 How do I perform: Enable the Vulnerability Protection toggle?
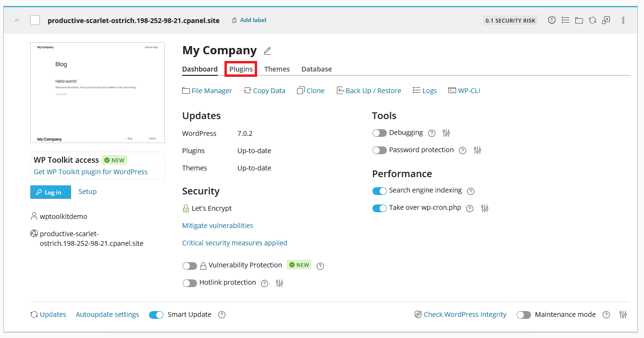[x=190, y=266]
